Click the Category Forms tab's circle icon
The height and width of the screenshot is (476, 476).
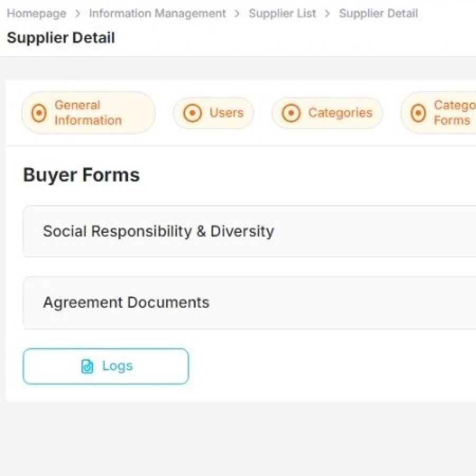tap(418, 113)
